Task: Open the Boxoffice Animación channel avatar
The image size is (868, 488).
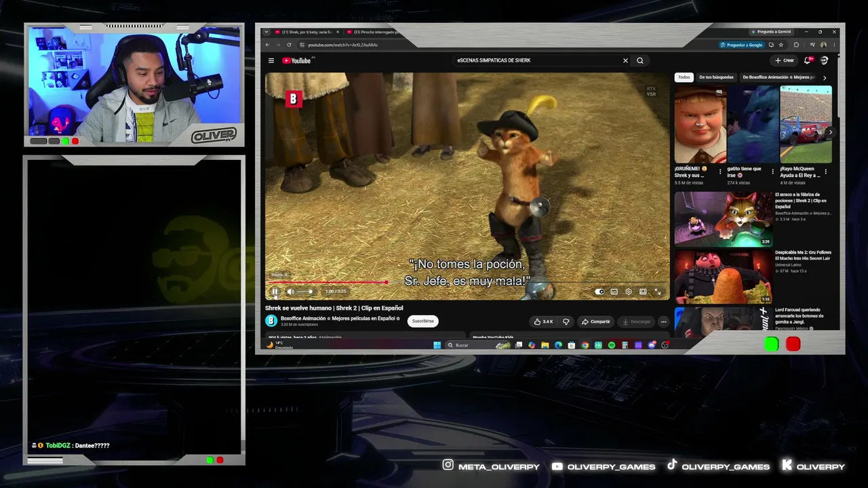Action: point(271,321)
